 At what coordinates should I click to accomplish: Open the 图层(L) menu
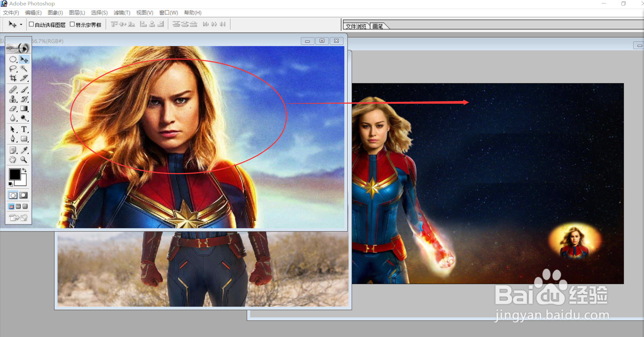(77, 13)
